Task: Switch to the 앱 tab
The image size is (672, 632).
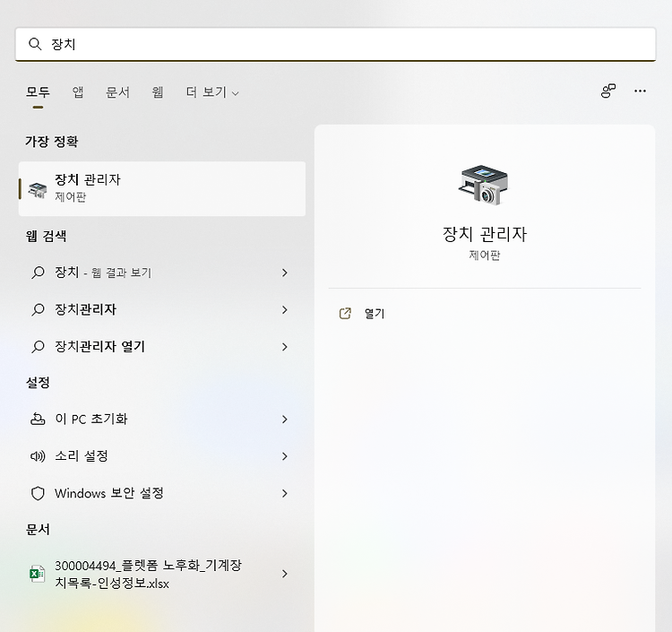Action: click(x=78, y=91)
